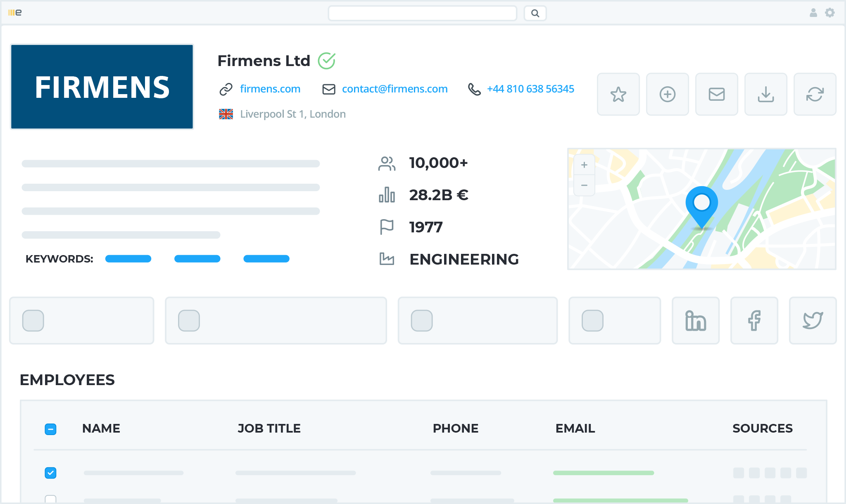
Task: Click the Firmens Ltd company title
Action: [264, 61]
